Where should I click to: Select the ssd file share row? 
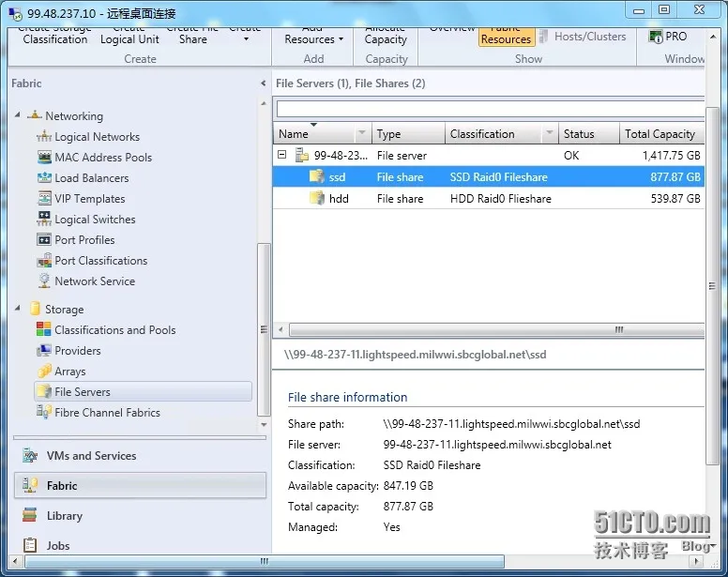[489, 177]
